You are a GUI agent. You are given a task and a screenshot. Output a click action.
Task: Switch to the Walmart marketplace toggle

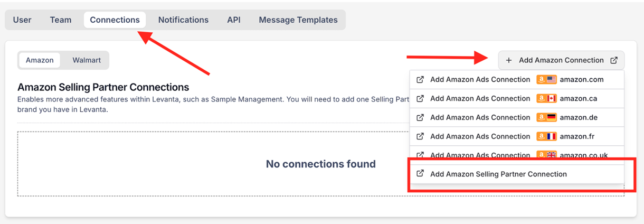(87, 60)
